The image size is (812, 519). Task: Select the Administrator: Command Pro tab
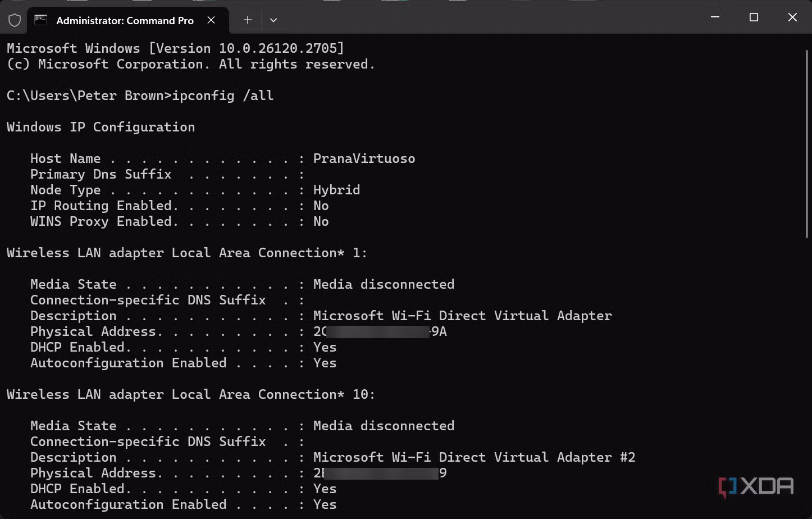click(124, 20)
